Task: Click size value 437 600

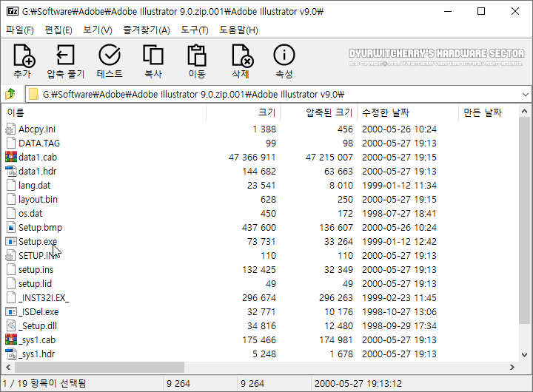Action: click(259, 227)
